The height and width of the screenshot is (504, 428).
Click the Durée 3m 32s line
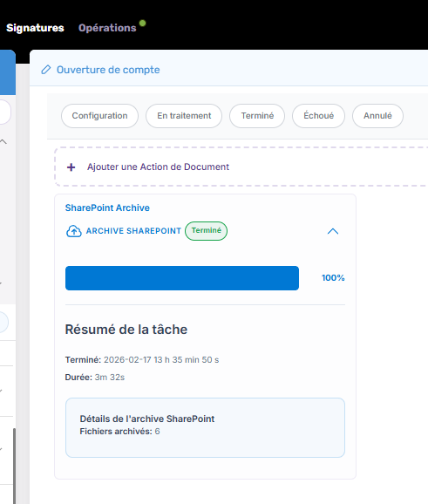click(95, 377)
